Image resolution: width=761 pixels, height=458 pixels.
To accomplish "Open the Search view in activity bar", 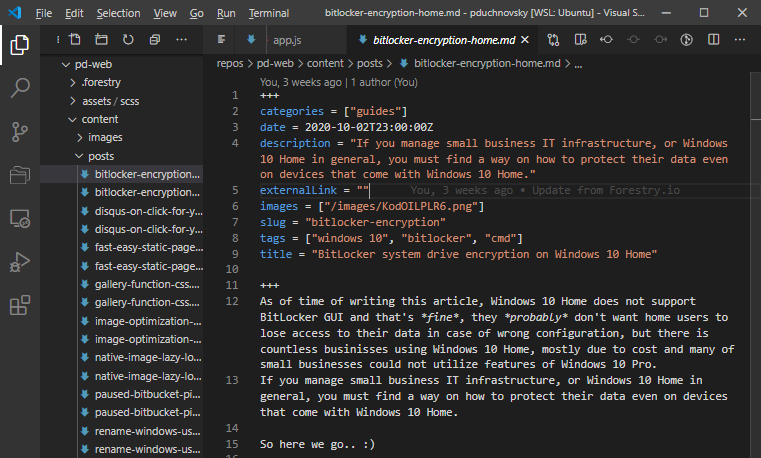I will 20,88.
